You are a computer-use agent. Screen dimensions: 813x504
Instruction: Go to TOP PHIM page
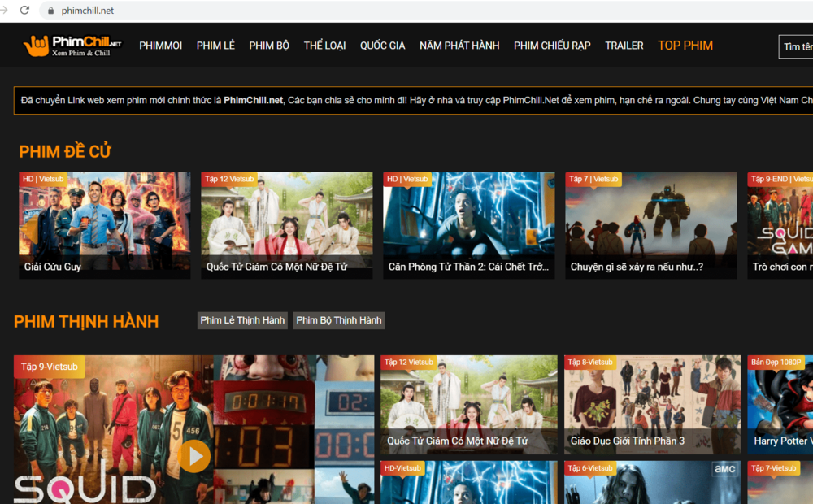[x=685, y=46]
